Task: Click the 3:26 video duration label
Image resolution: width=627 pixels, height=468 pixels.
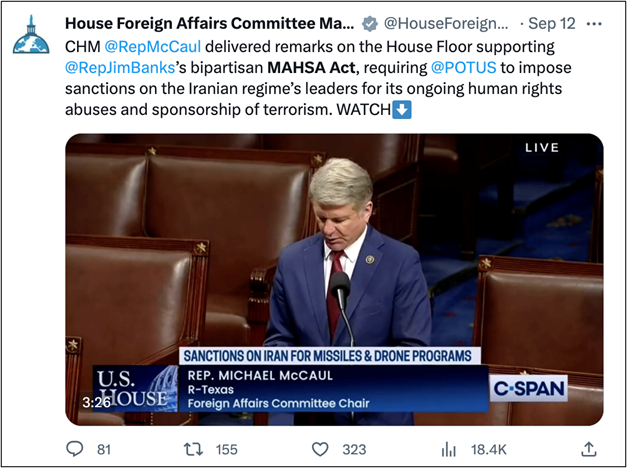Action: click(x=96, y=402)
